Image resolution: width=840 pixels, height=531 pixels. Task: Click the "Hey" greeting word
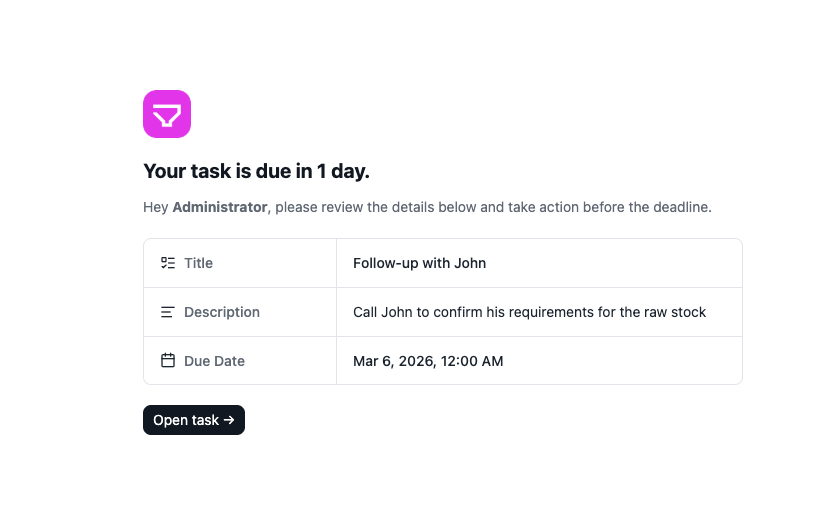click(x=155, y=207)
